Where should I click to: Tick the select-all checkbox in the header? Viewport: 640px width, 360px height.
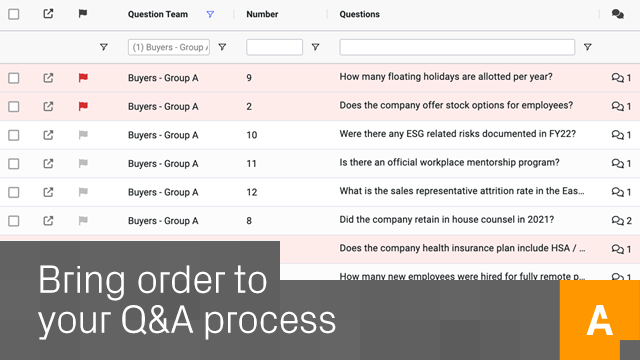point(13,14)
